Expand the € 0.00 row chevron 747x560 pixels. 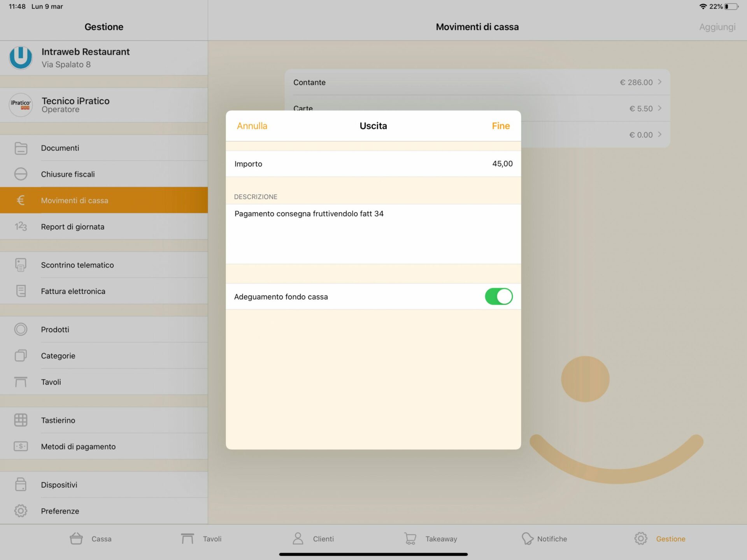tap(659, 134)
